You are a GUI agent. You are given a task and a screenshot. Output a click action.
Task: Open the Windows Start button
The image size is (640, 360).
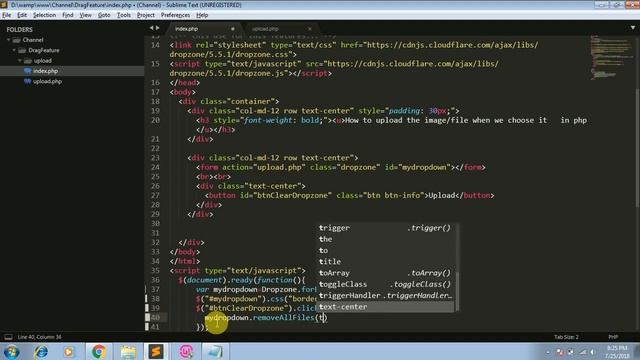11,351
